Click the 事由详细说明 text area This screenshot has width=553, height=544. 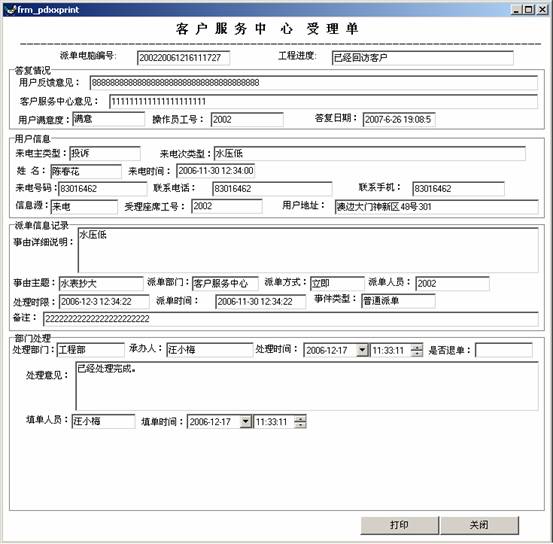click(308, 250)
